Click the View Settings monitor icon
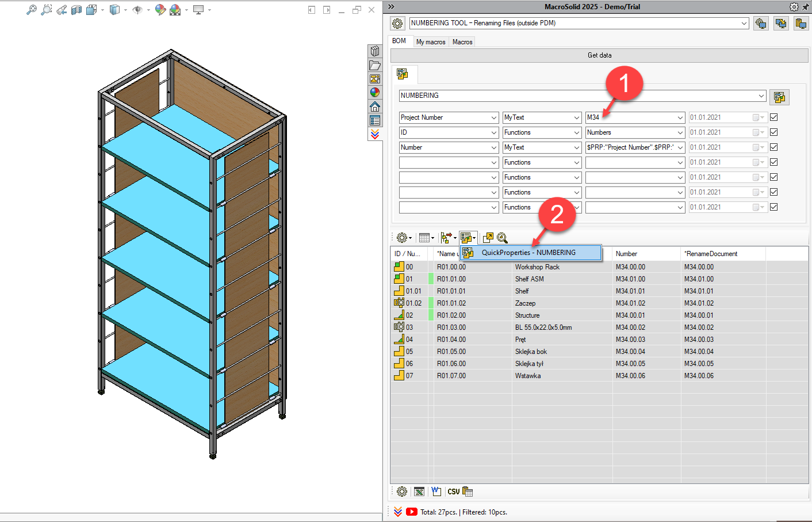This screenshot has width=812, height=522. click(198, 10)
